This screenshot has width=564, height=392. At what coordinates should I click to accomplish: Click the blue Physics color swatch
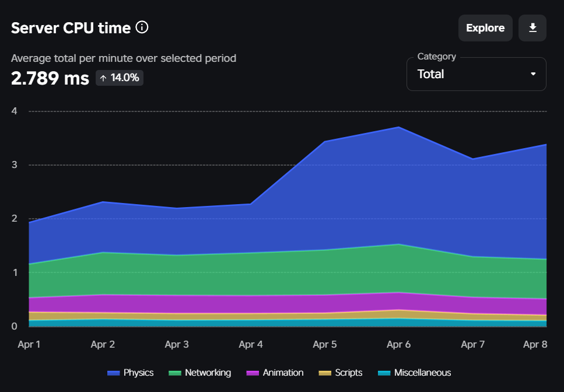pos(114,373)
